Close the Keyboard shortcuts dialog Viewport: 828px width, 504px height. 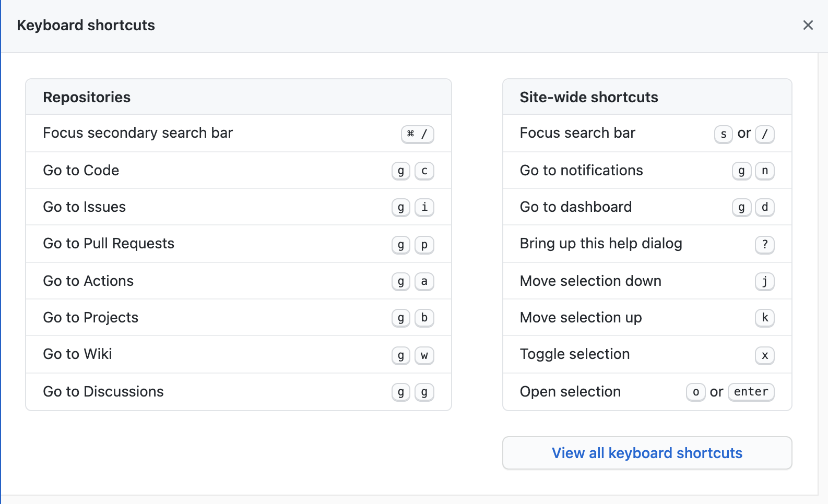(808, 25)
